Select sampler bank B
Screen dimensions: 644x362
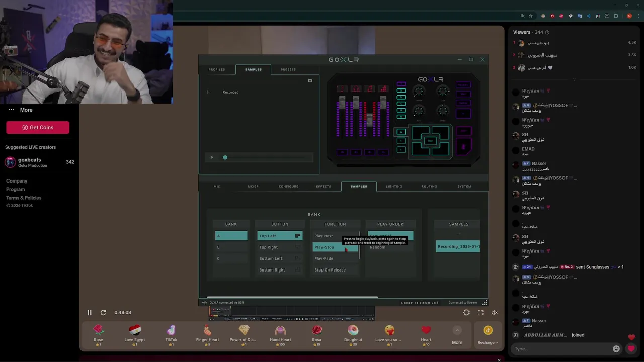tap(231, 247)
